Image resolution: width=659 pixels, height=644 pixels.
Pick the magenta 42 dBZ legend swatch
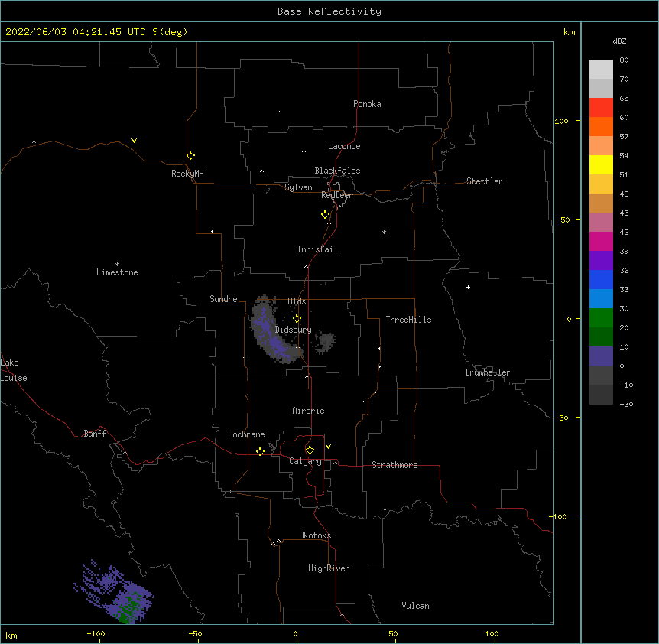click(601, 241)
